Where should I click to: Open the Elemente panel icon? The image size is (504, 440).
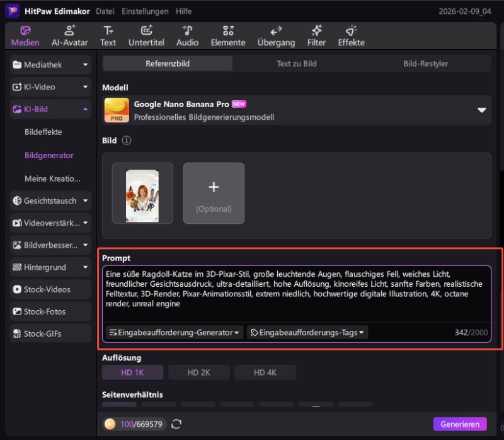pos(228,36)
